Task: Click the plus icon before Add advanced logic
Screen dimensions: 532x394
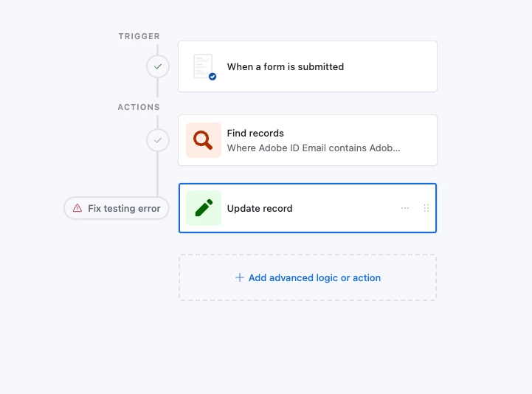Action: tap(240, 277)
